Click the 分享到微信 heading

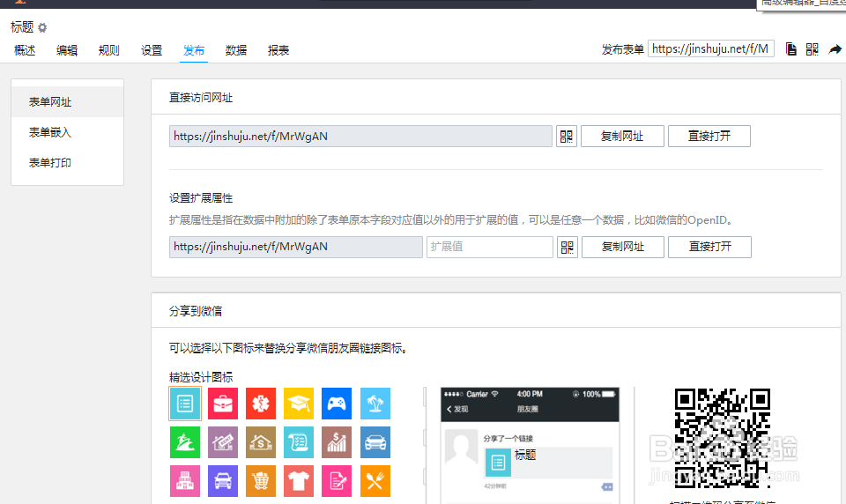point(196,311)
